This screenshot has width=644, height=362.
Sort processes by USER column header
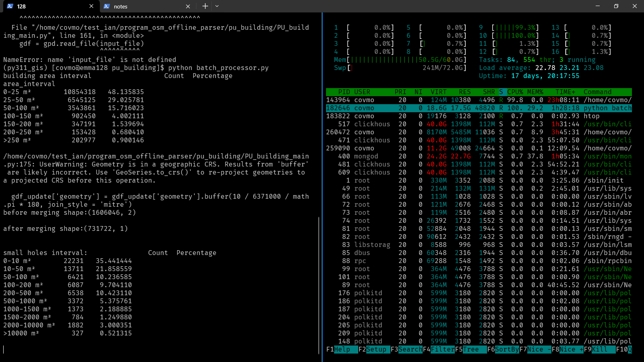point(362,92)
